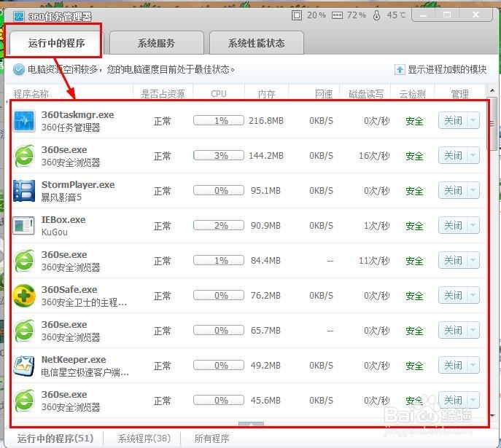Click the 2% CPU bar of IEBox.exe

pos(219,225)
